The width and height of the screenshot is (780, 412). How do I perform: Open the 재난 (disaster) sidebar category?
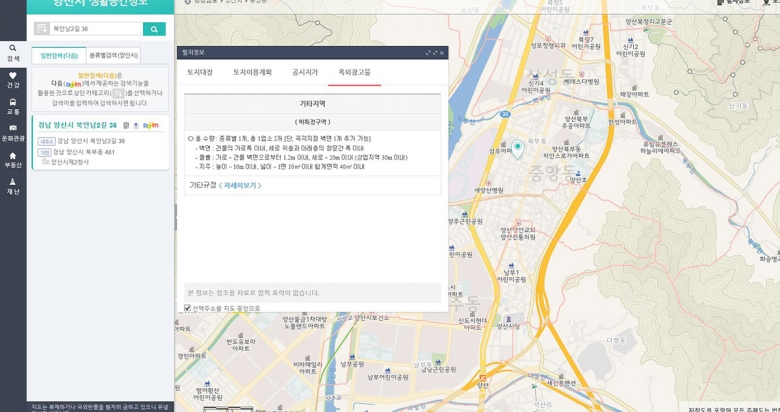point(13,187)
